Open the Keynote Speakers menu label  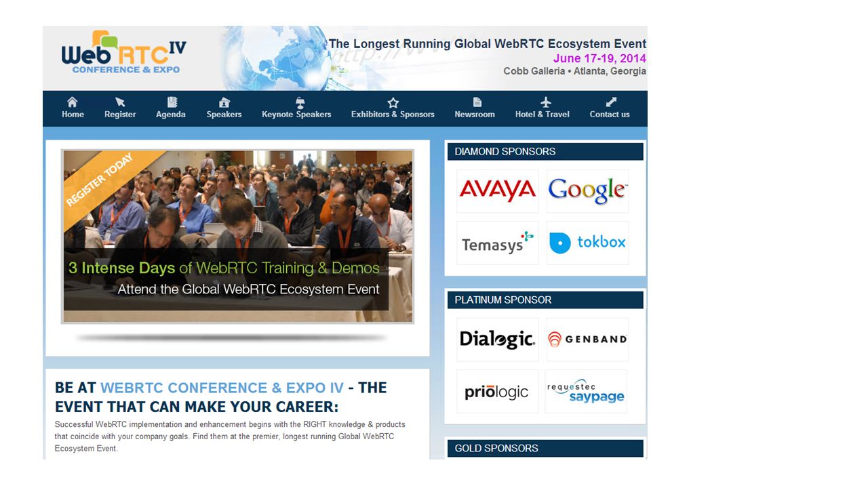pyautogui.click(x=296, y=115)
